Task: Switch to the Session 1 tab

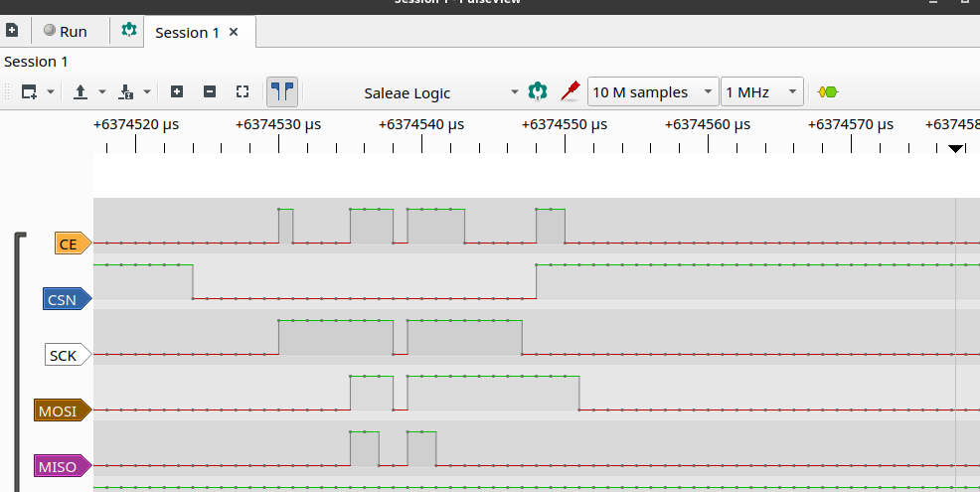Action: [x=187, y=32]
